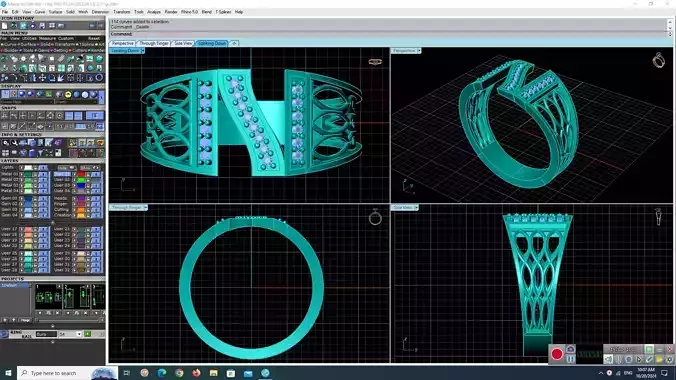Open the Windows Start menu

click(8, 373)
